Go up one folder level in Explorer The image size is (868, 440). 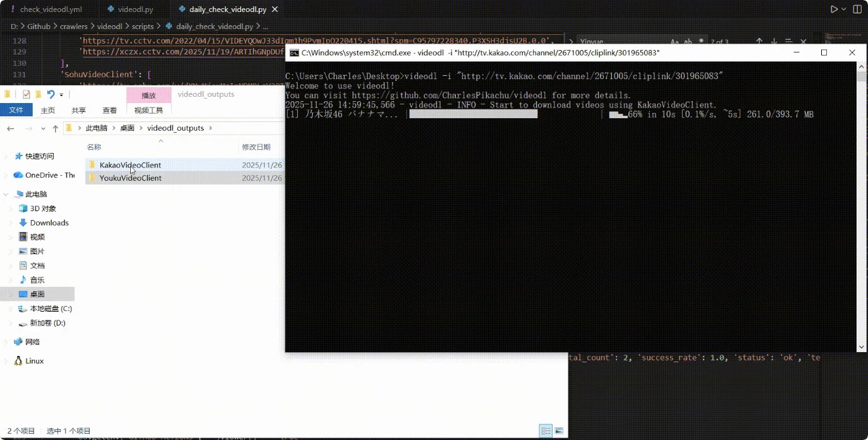(56, 128)
